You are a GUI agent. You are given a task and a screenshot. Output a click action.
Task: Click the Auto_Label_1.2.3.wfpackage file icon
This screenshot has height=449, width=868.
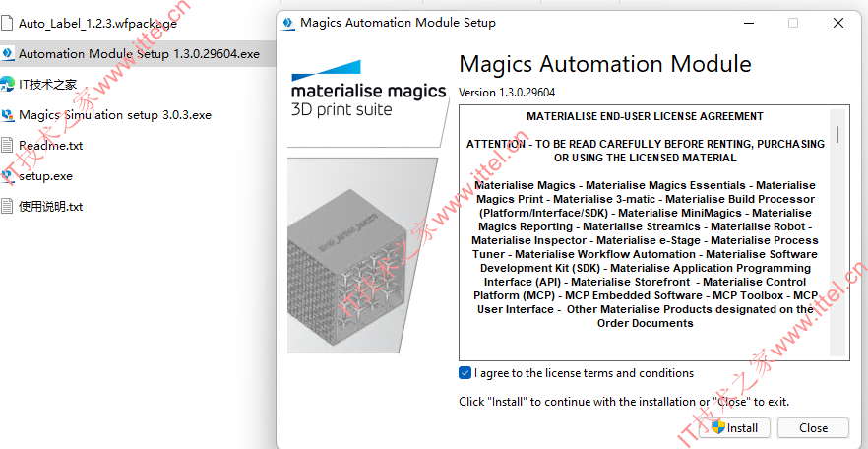point(7,24)
